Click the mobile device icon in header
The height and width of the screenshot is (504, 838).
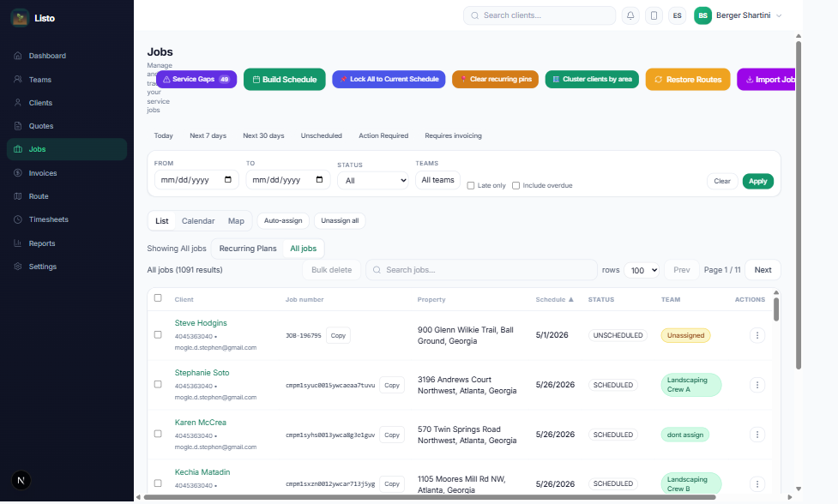654,15
